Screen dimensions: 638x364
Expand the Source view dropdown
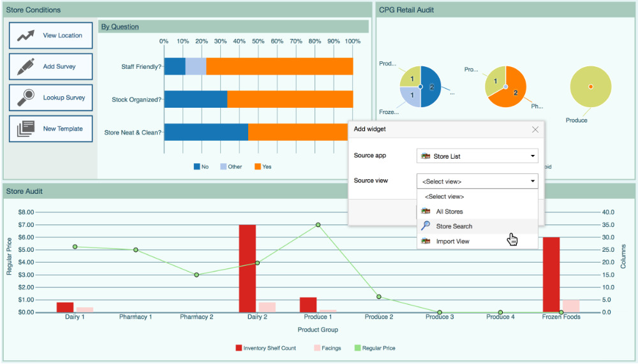point(477,182)
